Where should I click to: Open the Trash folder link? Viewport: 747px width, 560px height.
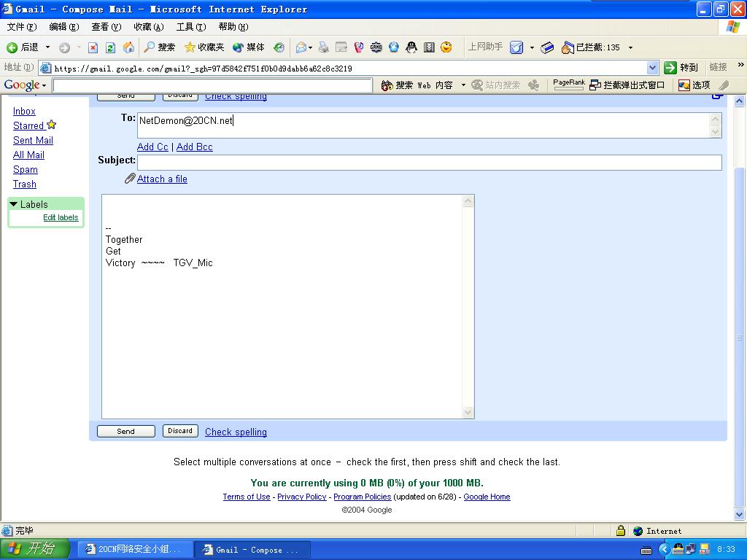tap(25, 184)
